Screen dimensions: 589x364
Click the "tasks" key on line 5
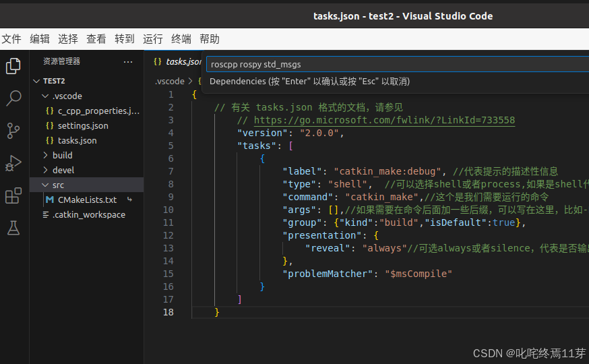(x=257, y=146)
